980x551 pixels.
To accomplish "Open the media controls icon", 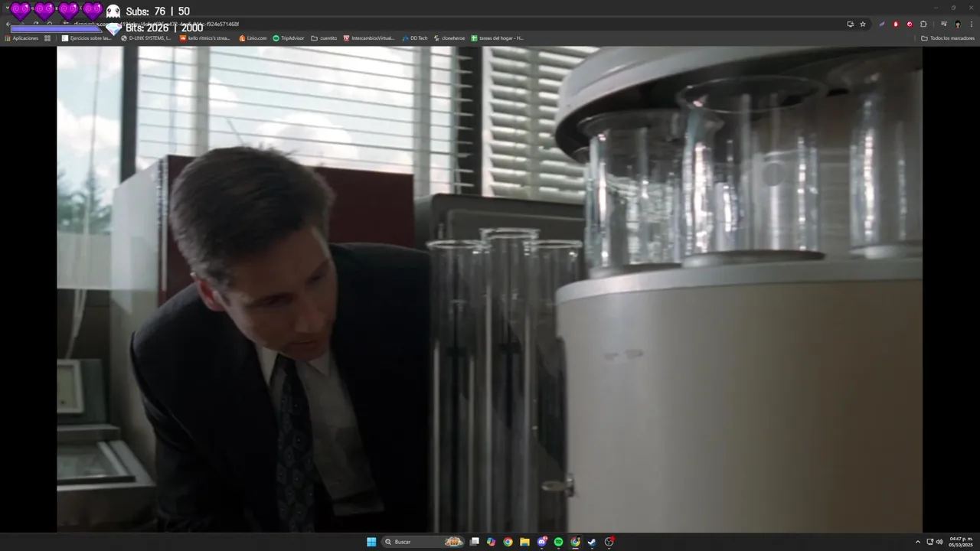I will (x=943, y=24).
